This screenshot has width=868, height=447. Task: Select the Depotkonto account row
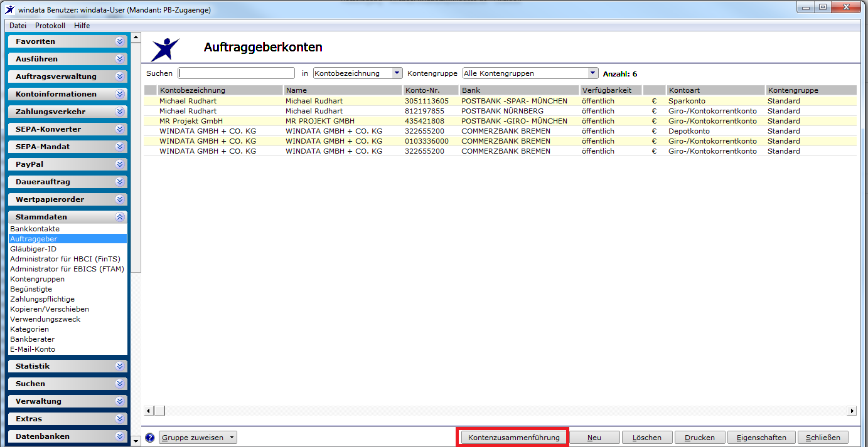(x=500, y=131)
